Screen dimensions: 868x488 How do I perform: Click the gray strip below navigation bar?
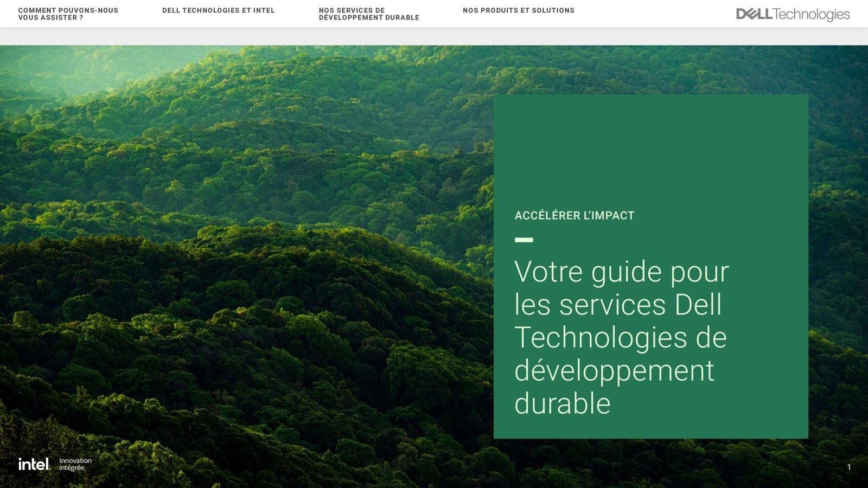(x=434, y=36)
